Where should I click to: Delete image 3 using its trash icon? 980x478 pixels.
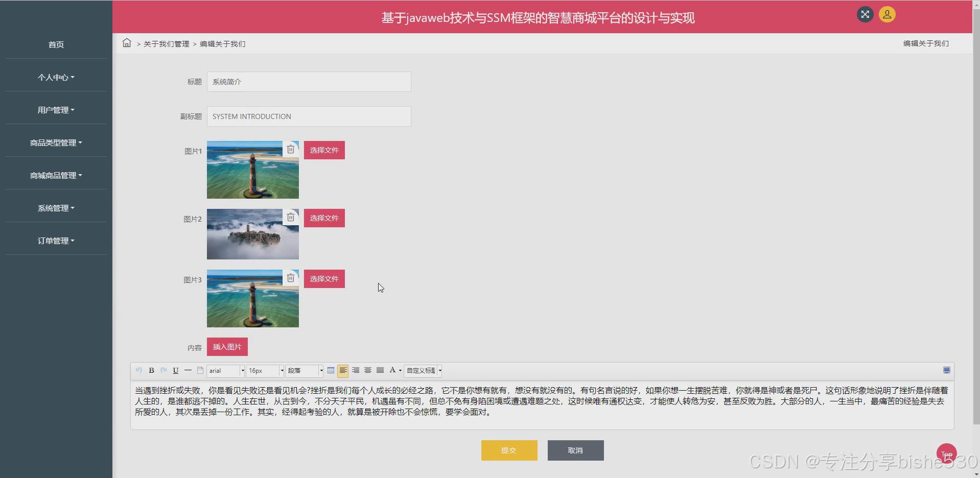[x=291, y=278]
